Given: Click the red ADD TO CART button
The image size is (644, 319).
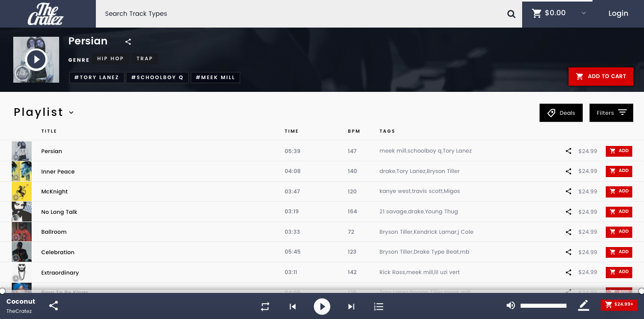Looking at the screenshot, I should click(601, 77).
